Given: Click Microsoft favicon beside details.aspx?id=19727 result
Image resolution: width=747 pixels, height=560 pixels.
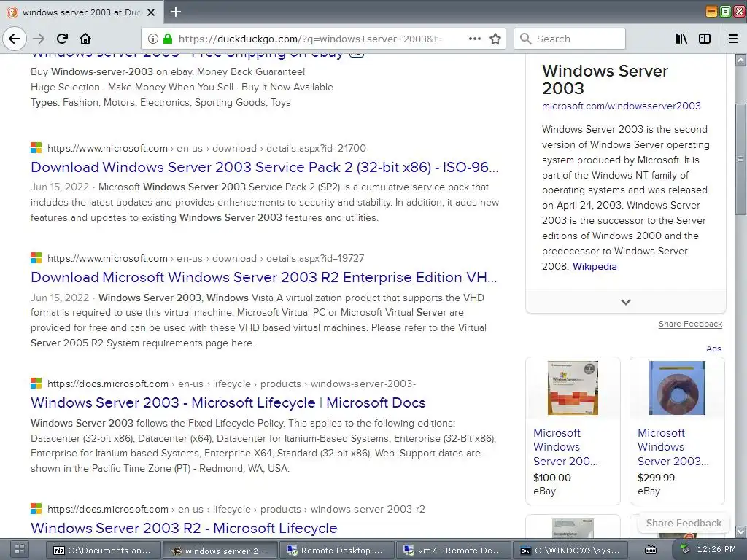Looking at the screenshot, I should [36, 257].
